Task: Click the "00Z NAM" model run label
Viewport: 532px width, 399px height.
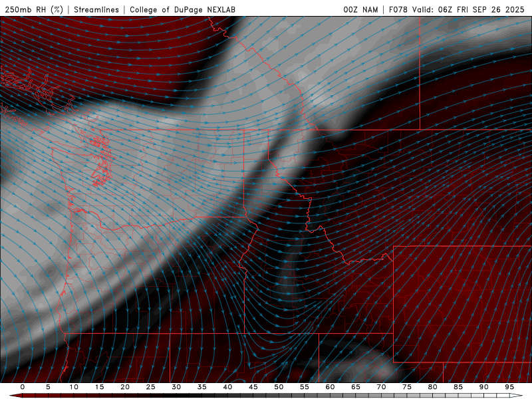Action: pos(360,9)
